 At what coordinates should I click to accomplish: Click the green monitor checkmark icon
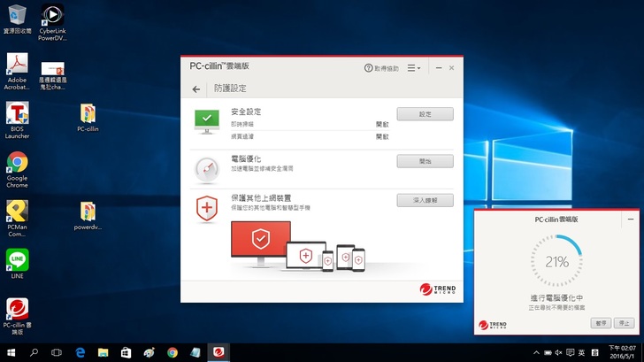tap(207, 121)
